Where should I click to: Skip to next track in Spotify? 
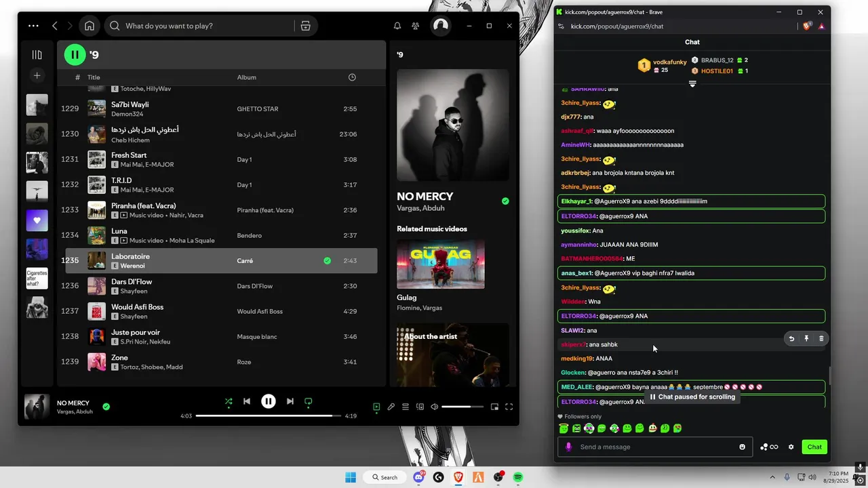point(290,401)
